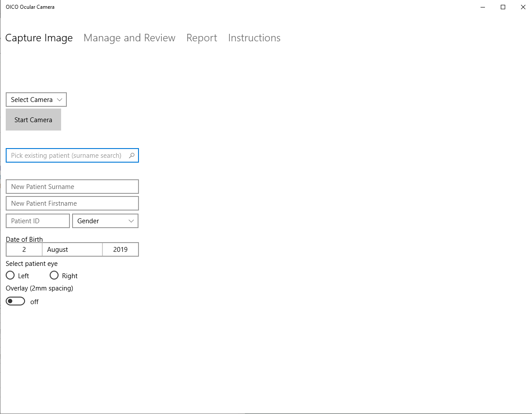Screen dimensions: 532x414
Task: View the Instructions page
Action: 254,38
